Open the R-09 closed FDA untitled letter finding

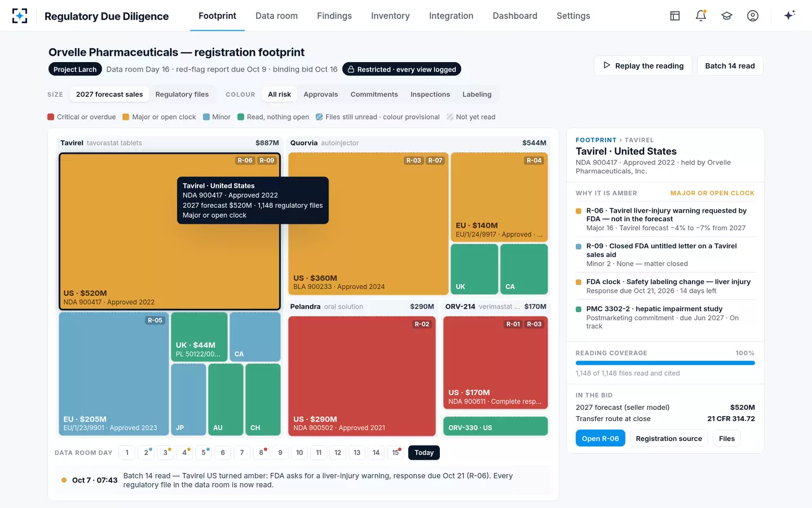(665, 255)
